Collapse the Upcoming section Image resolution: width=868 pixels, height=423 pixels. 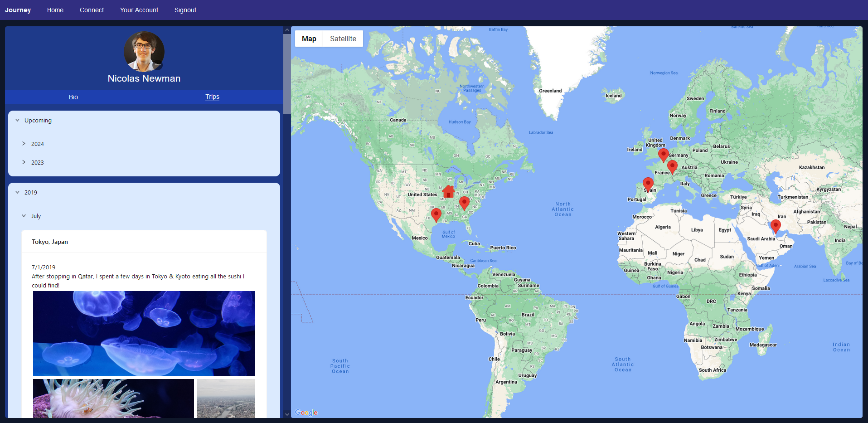click(x=18, y=120)
